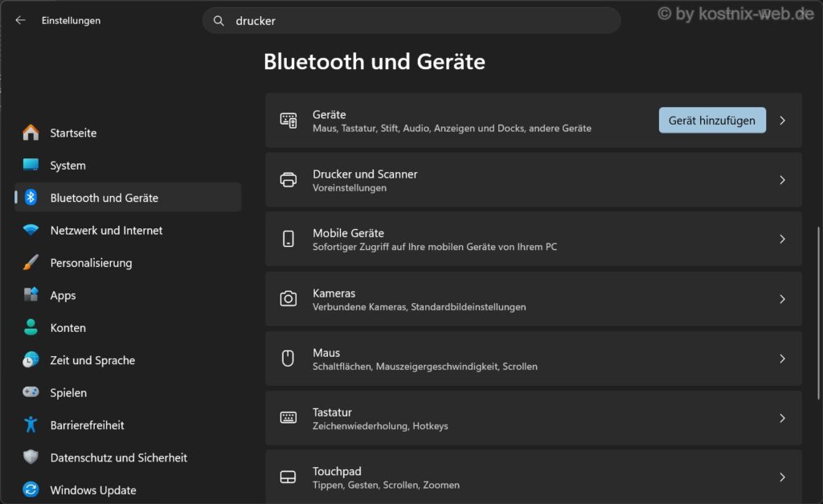823x504 pixels.
Task: Click the Netzwerk Wi-Fi icon
Action: tap(31, 230)
